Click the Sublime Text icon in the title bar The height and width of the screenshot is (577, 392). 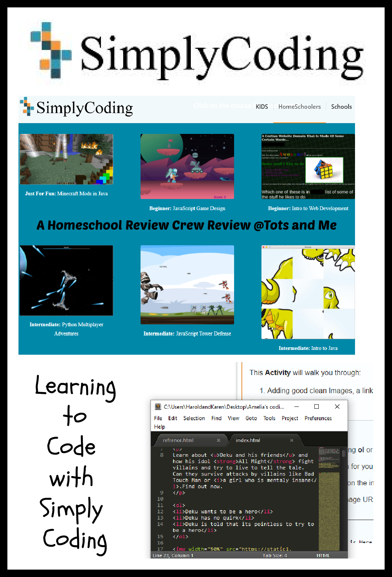pos(158,406)
